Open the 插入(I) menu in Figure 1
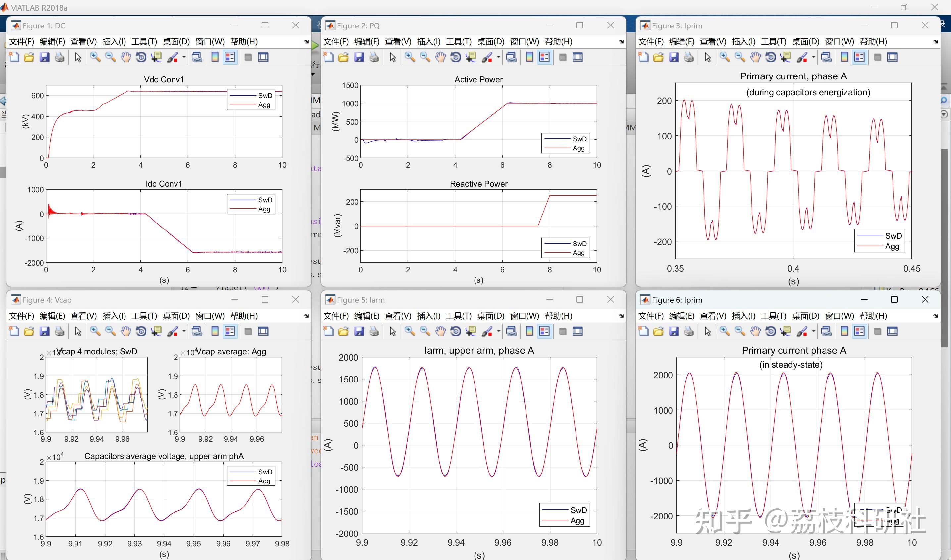 coord(114,41)
